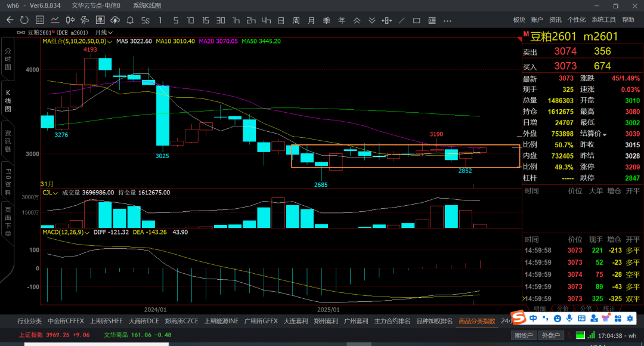The image size is (644, 346).
Task: Open the quote list sheet icon
Action: 40,20
